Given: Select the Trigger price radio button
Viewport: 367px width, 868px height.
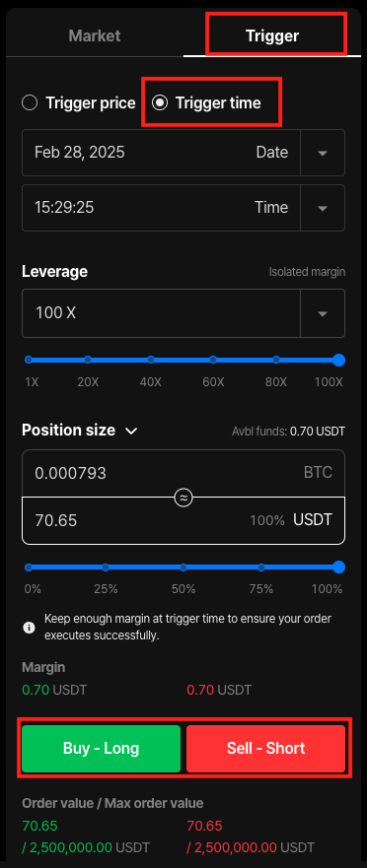Looking at the screenshot, I should click(30, 103).
